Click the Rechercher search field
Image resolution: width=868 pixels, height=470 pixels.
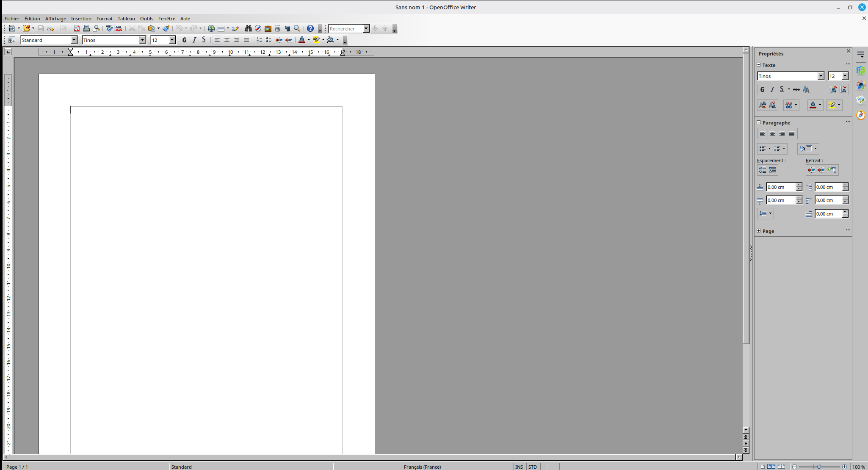[x=346, y=28]
